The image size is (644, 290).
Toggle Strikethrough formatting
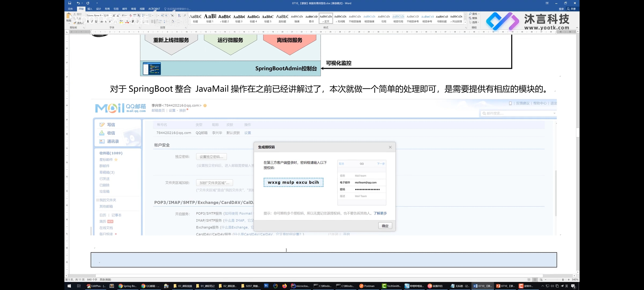point(102,21)
